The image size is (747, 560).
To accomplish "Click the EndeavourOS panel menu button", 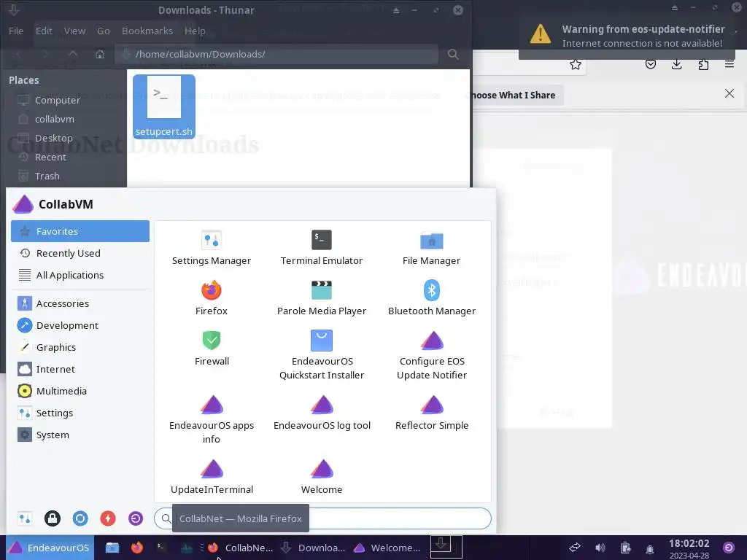I will click(x=50, y=548).
